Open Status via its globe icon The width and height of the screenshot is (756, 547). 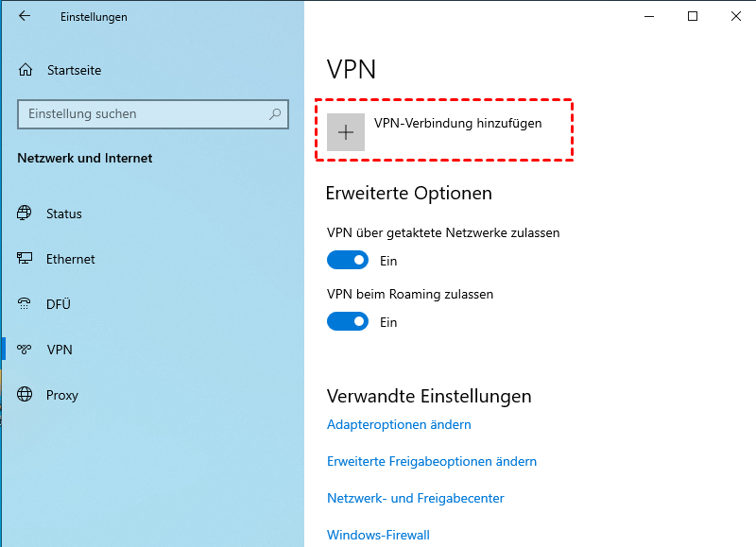click(x=26, y=214)
